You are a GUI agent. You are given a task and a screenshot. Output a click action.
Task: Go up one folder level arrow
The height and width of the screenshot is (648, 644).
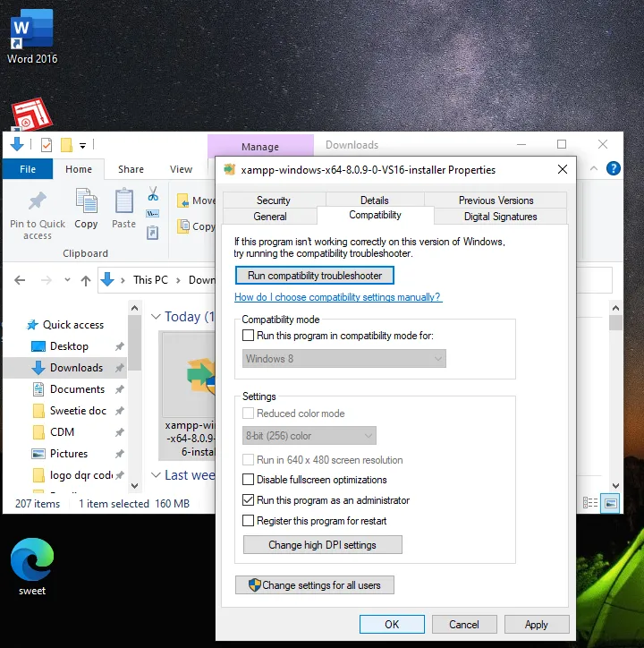86,281
